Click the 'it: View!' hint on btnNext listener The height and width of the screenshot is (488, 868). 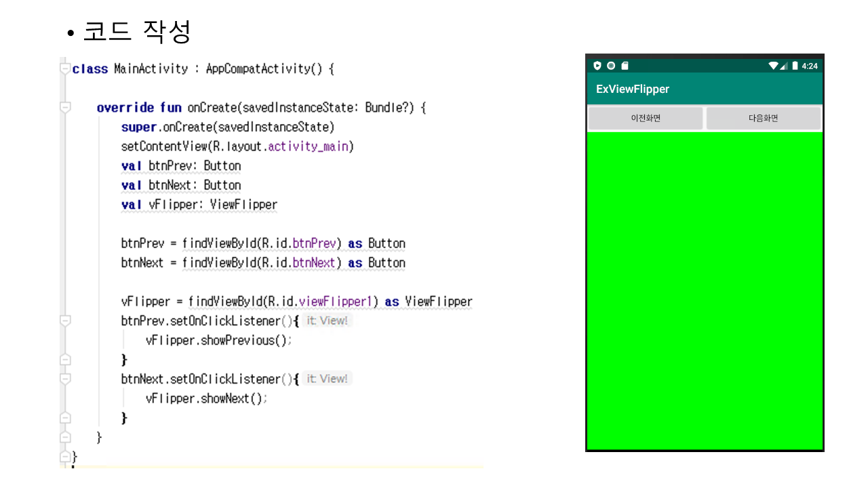tap(327, 379)
